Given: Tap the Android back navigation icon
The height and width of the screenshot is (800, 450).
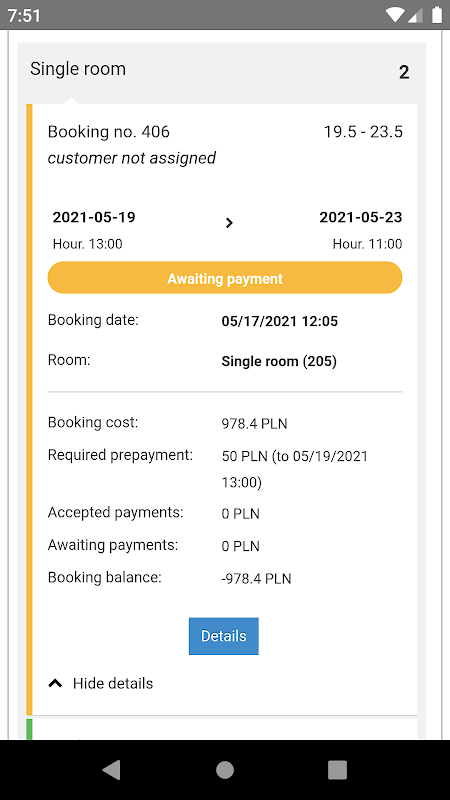Looking at the screenshot, I should click(x=112, y=769).
